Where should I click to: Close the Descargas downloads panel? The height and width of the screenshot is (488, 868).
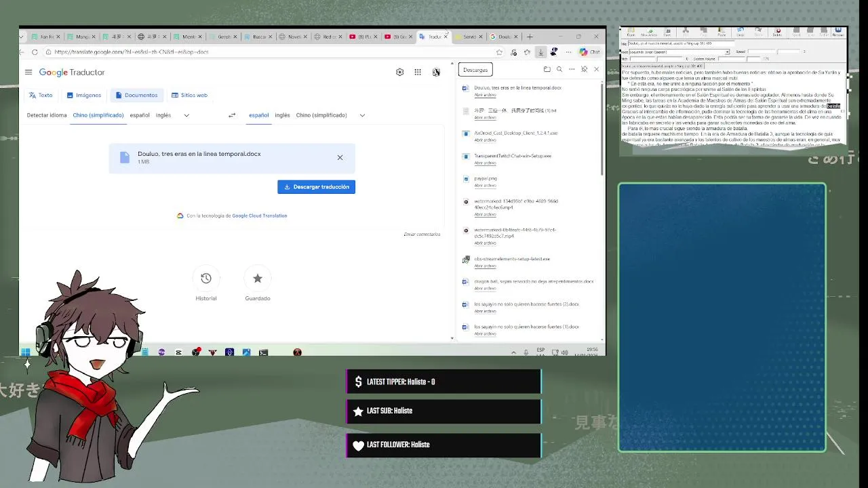(x=597, y=69)
